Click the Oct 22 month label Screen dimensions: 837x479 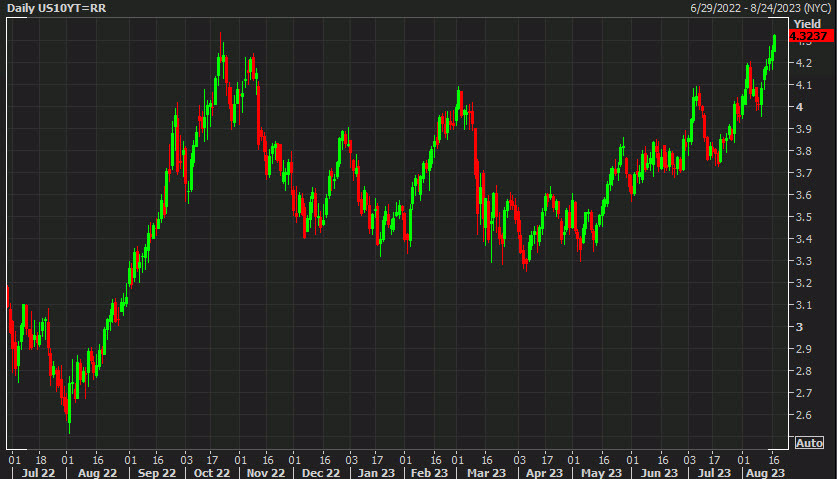[212, 473]
